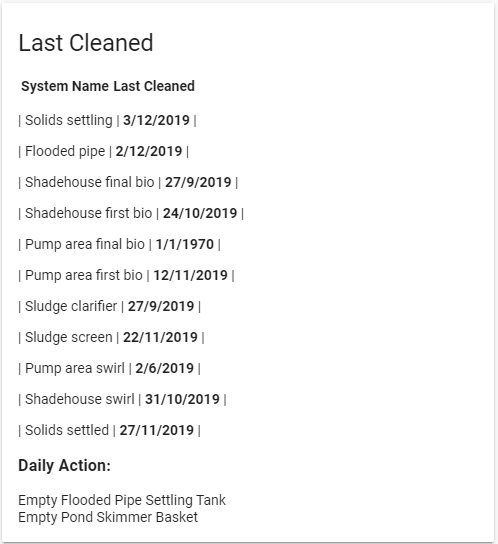Select the System Name Last Cleaned header
This screenshot has width=498, height=544.
(x=108, y=86)
